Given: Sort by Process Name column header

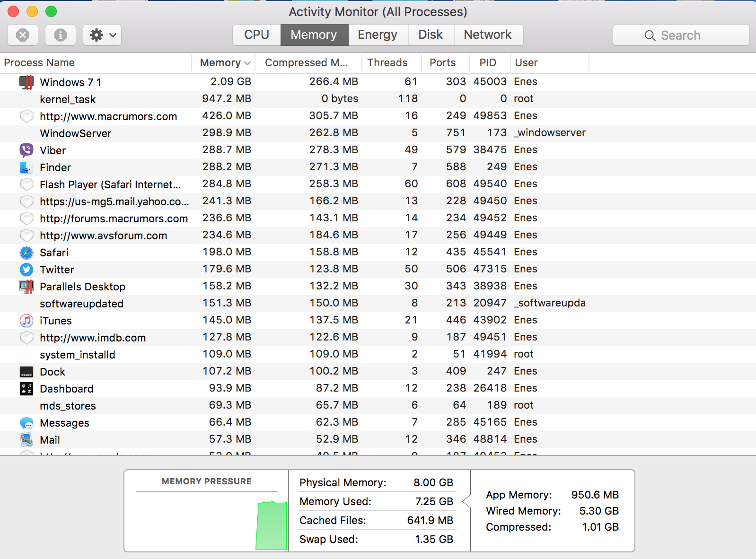Looking at the screenshot, I should click(x=96, y=62).
